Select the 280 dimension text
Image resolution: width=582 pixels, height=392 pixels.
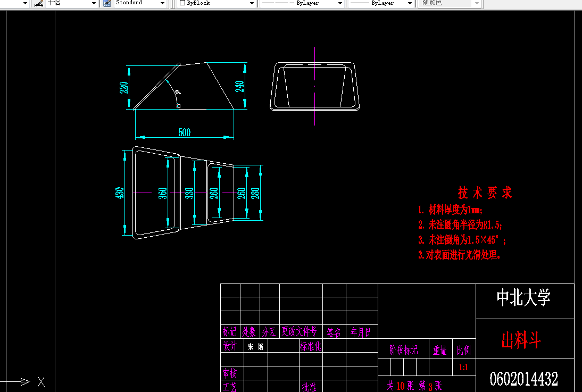pyautogui.click(x=255, y=194)
